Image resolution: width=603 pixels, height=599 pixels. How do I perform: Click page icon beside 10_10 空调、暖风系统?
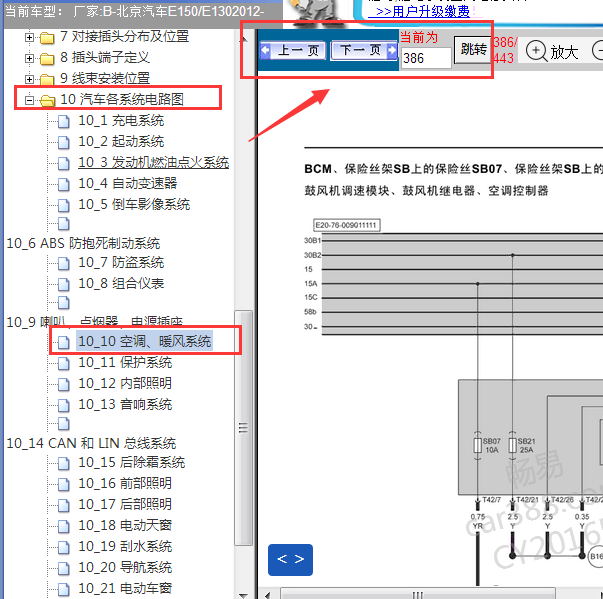64,342
